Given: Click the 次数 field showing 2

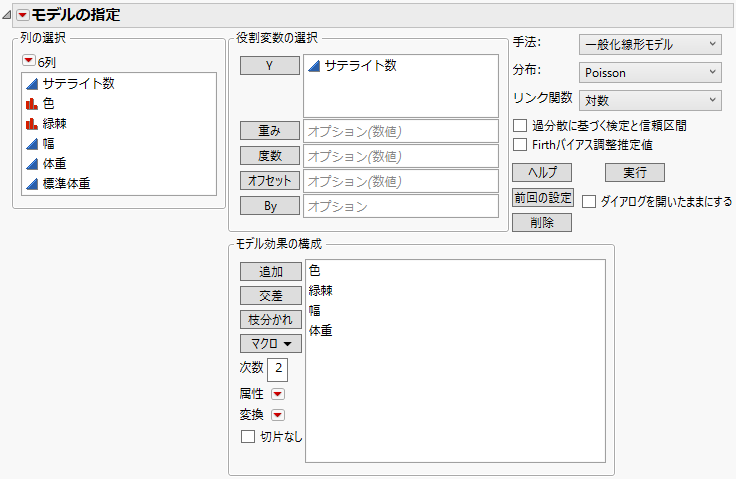Looking at the screenshot, I should (277, 369).
